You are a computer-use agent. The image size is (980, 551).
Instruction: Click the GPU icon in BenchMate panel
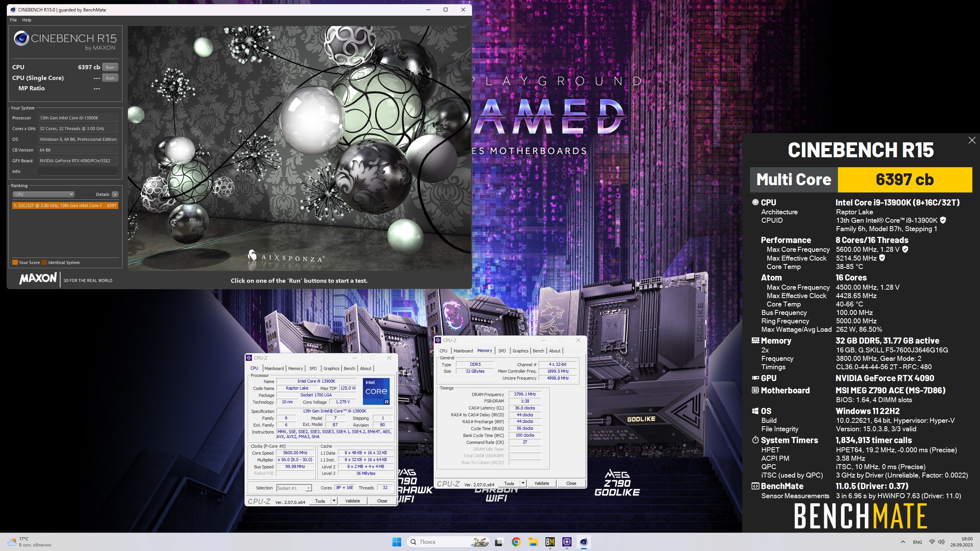pos(755,378)
